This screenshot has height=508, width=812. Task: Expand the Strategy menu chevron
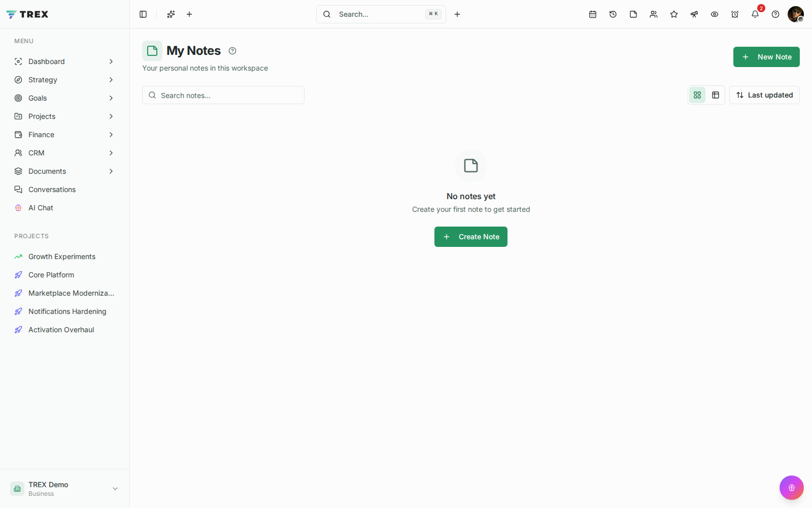pyautogui.click(x=111, y=80)
